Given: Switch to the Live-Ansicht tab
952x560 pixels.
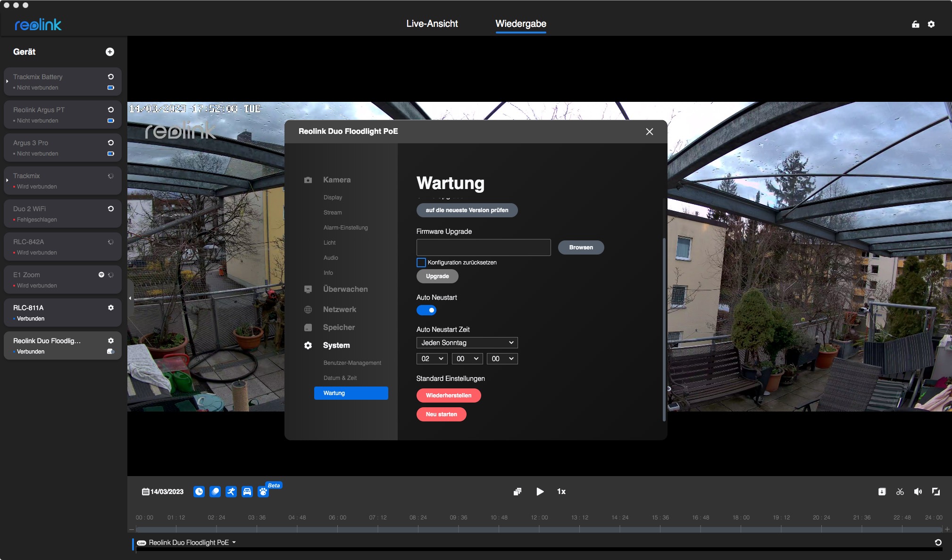Looking at the screenshot, I should [x=432, y=24].
